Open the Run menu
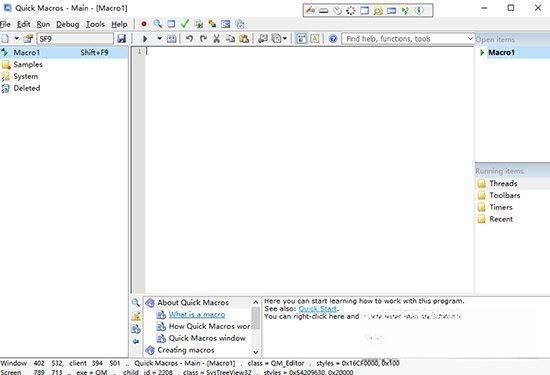Screen dimensions: 550x375 pyautogui.click(x=43, y=24)
